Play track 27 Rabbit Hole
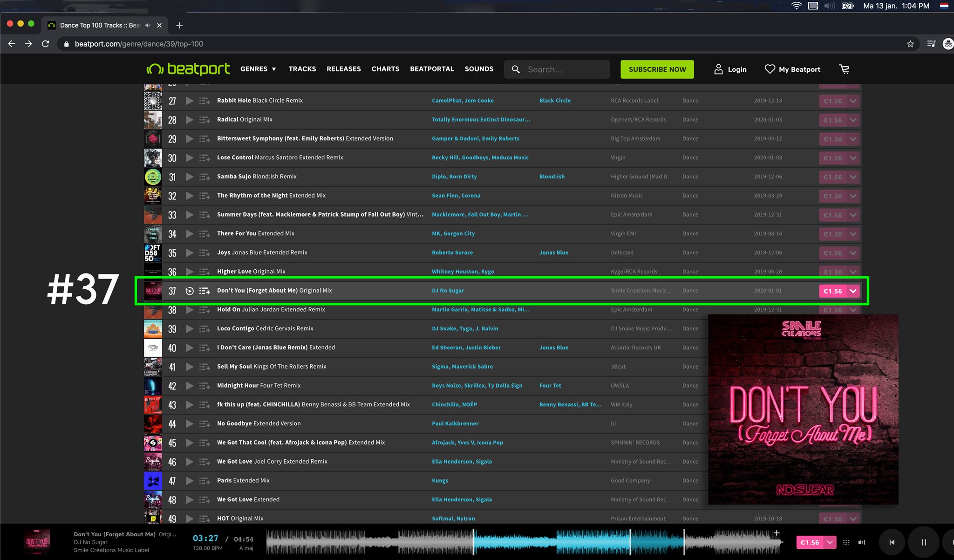This screenshot has height=560, width=954. (x=190, y=101)
